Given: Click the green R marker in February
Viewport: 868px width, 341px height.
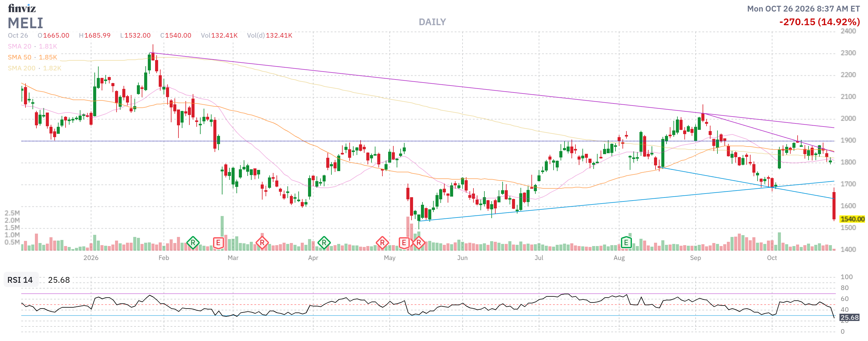Looking at the screenshot, I should [x=193, y=243].
